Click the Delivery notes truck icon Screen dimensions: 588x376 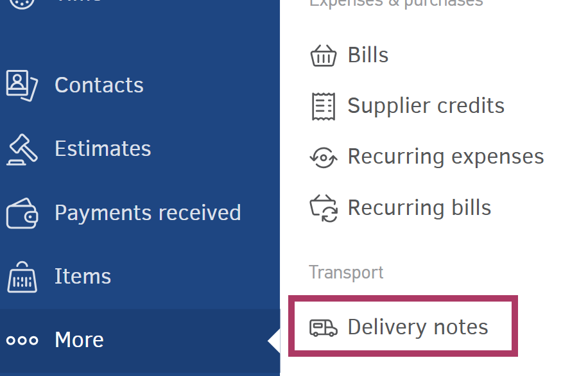click(323, 328)
